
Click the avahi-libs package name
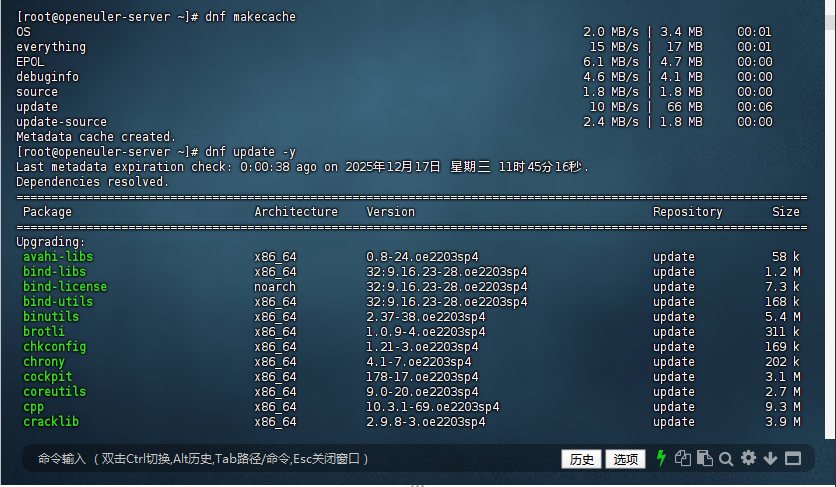tap(58, 257)
